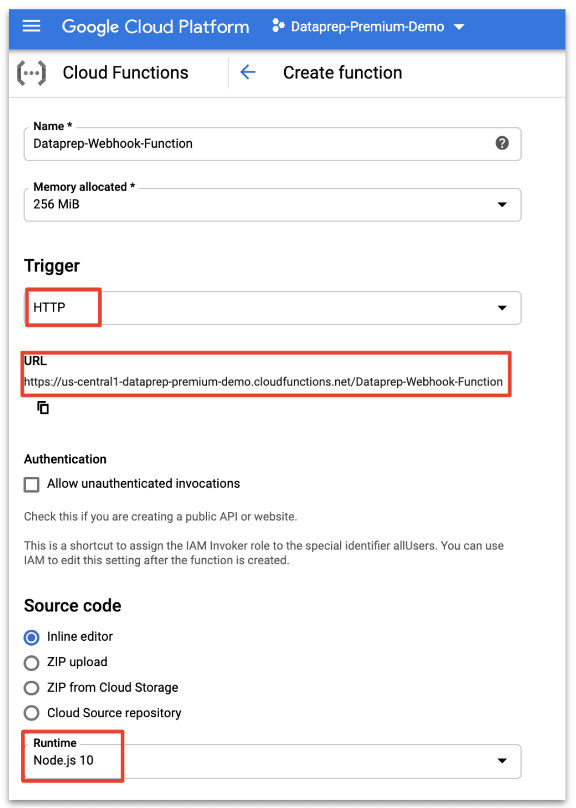Open the help tooltip on the Name field
Screen dimensions: 576x808
pyautogui.click(x=503, y=144)
